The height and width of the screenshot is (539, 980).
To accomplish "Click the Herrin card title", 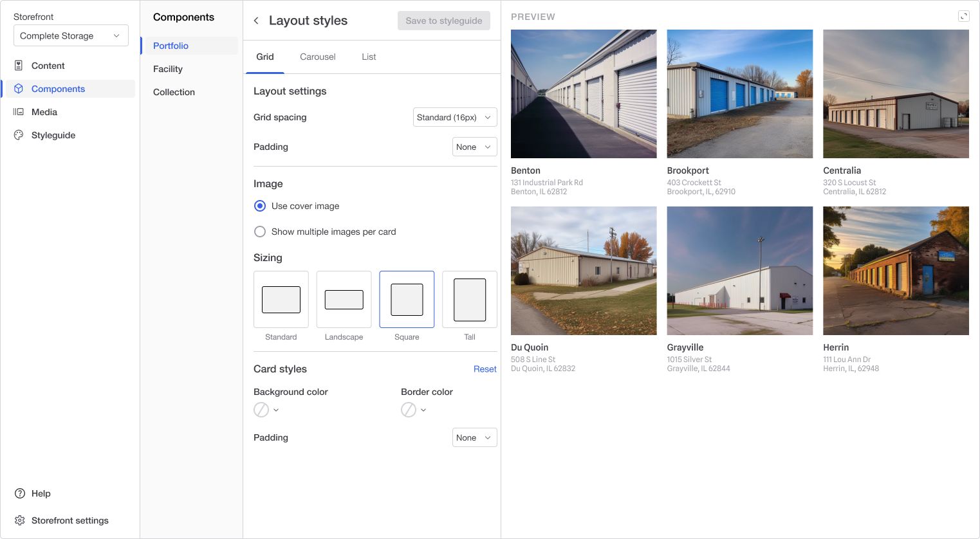I will [836, 347].
